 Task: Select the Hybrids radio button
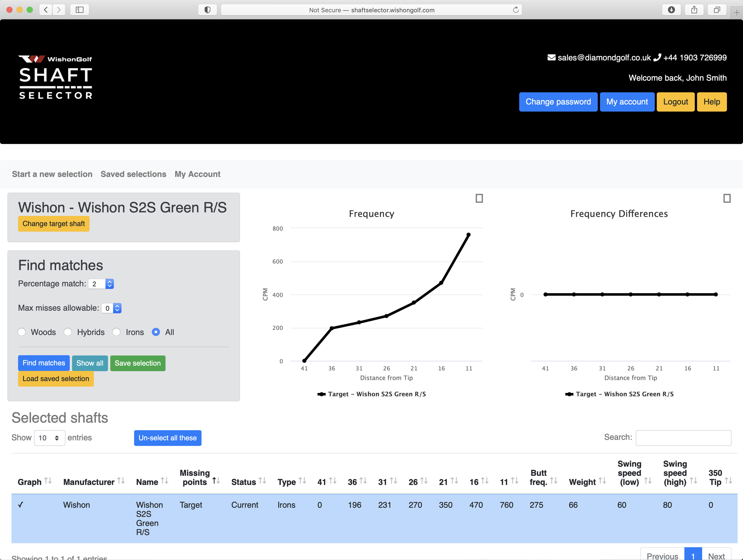[68, 332]
